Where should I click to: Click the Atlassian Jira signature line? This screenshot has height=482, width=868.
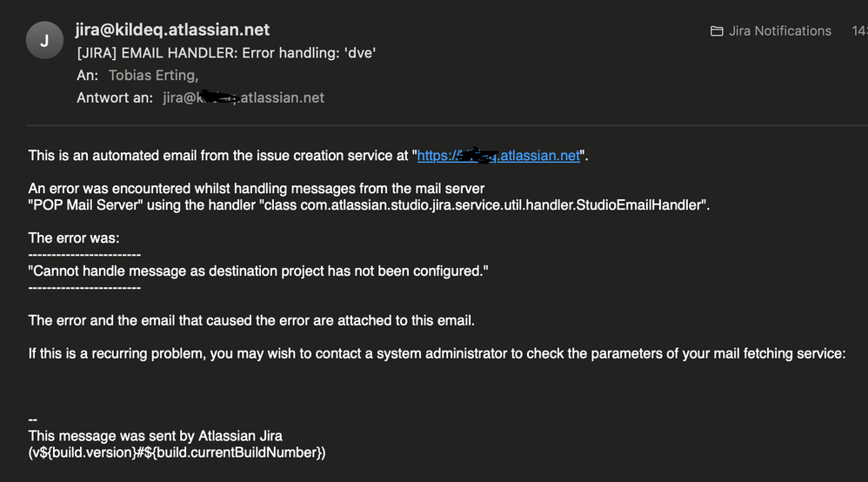155,436
